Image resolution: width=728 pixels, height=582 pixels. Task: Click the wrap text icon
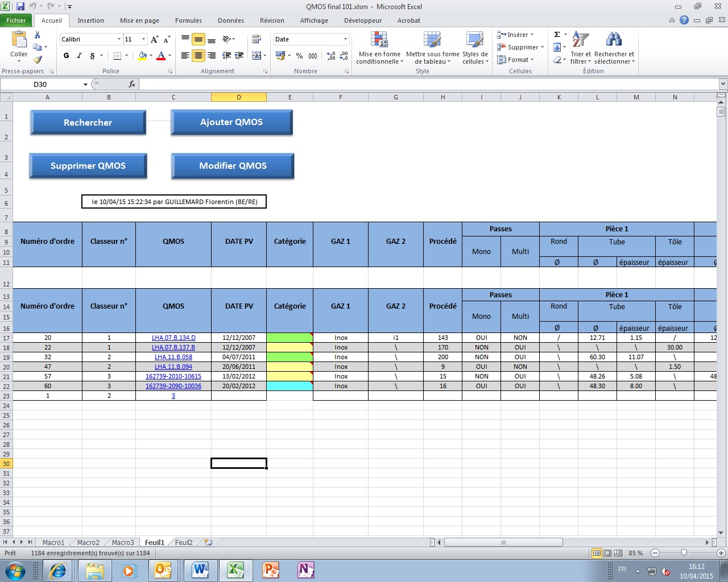257,39
